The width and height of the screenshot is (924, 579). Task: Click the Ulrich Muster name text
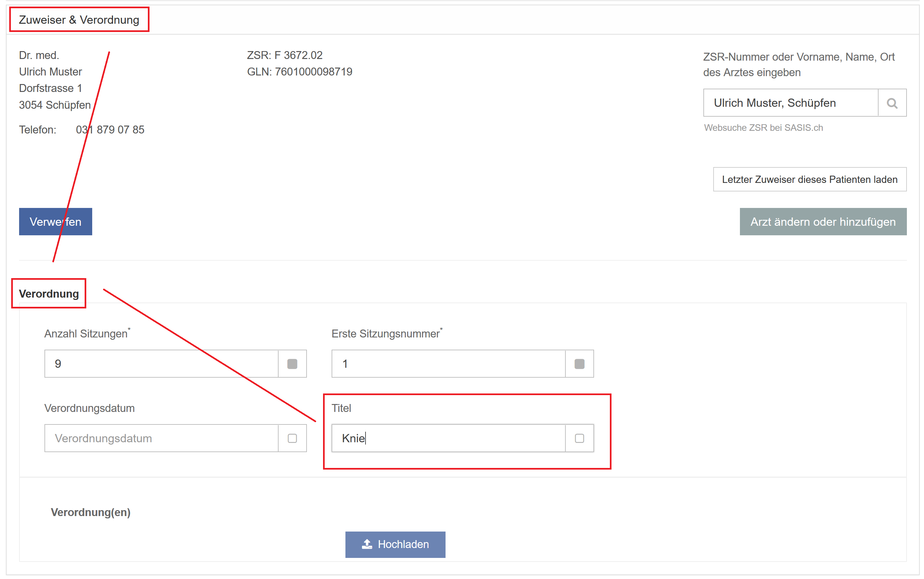pyautogui.click(x=50, y=72)
